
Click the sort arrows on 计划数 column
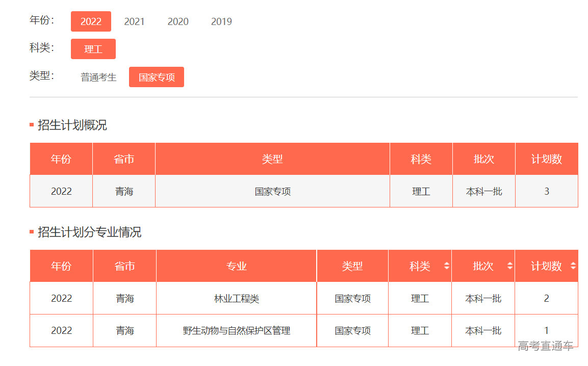click(x=573, y=266)
